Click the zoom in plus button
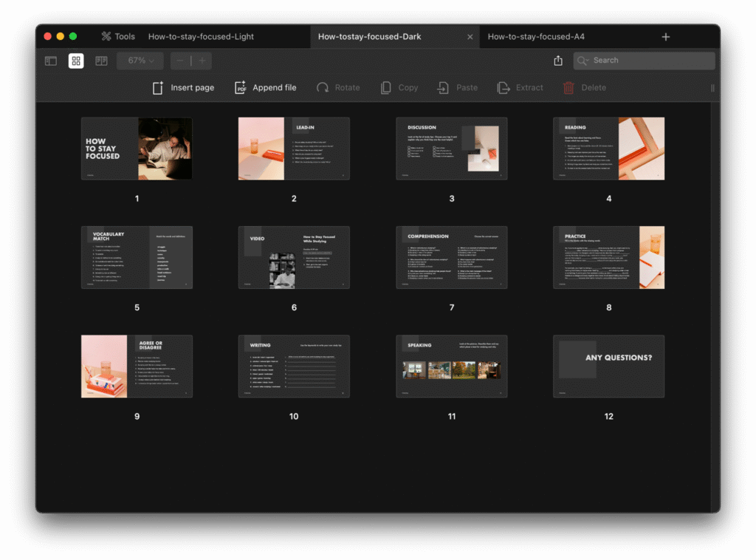The height and width of the screenshot is (560, 756). [202, 61]
